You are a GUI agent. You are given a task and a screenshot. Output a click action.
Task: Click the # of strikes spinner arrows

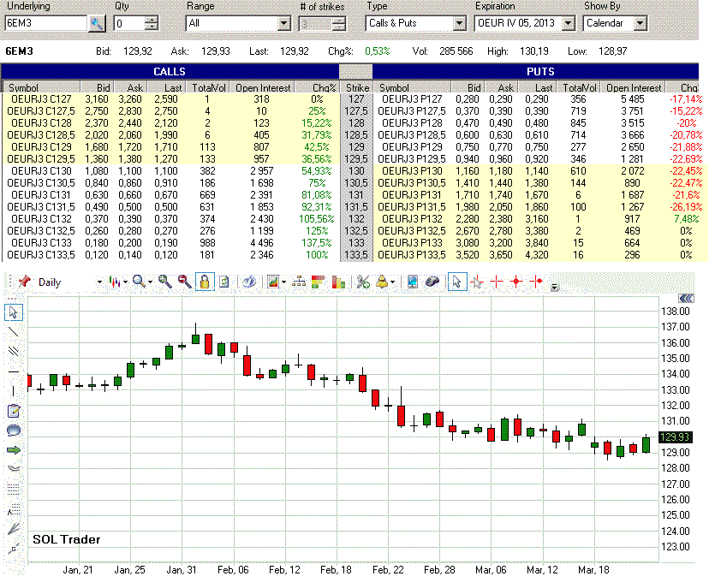[339, 23]
